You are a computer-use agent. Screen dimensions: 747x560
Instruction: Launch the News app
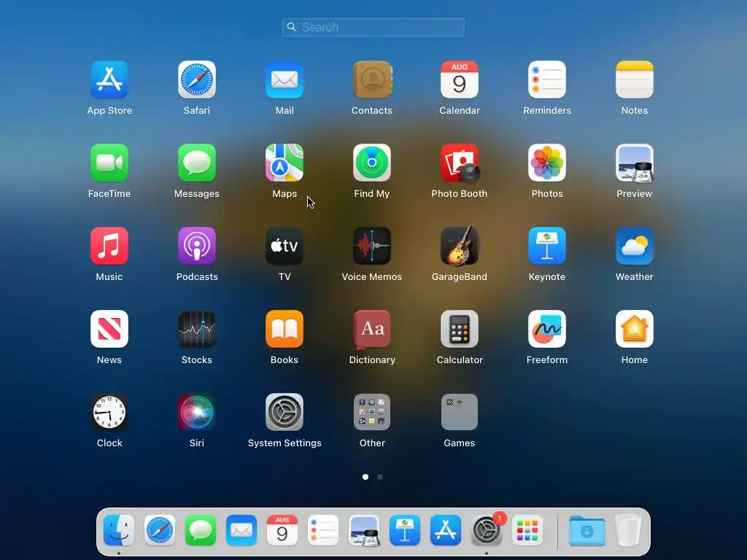[x=109, y=329]
